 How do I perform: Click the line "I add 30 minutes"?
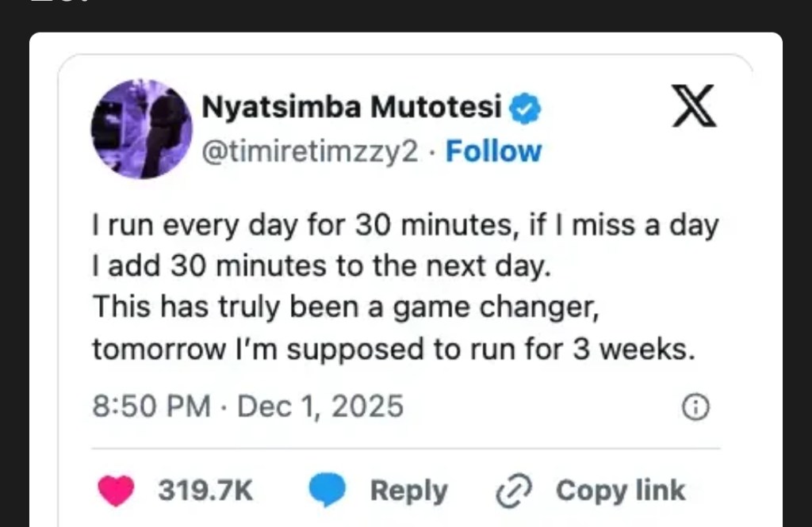click(320, 266)
